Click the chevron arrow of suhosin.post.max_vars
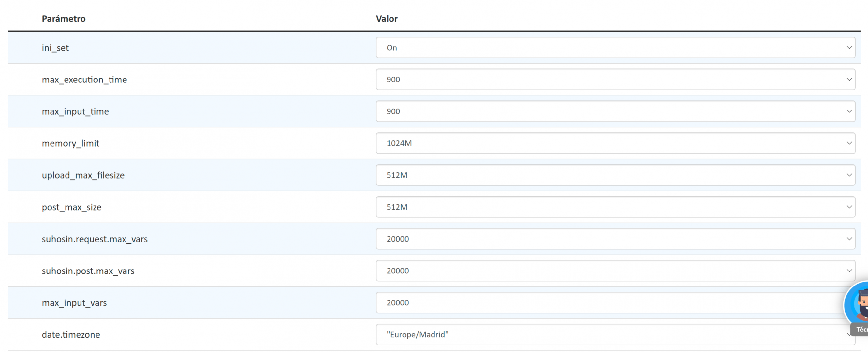Viewport: 868px width, 352px height. [x=849, y=271]
